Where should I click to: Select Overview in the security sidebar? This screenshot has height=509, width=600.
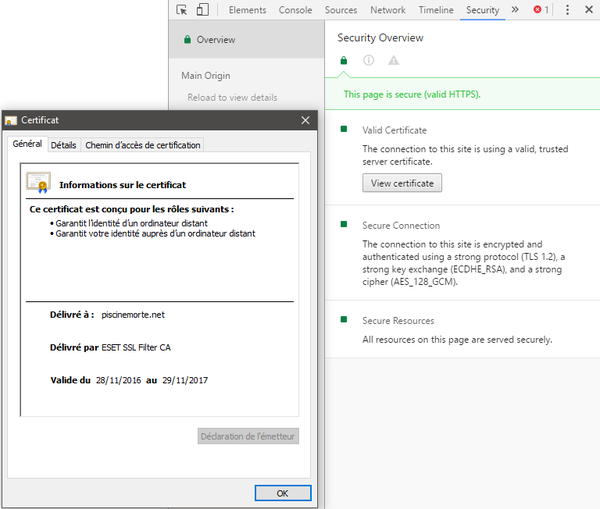(x=215, y=40)
